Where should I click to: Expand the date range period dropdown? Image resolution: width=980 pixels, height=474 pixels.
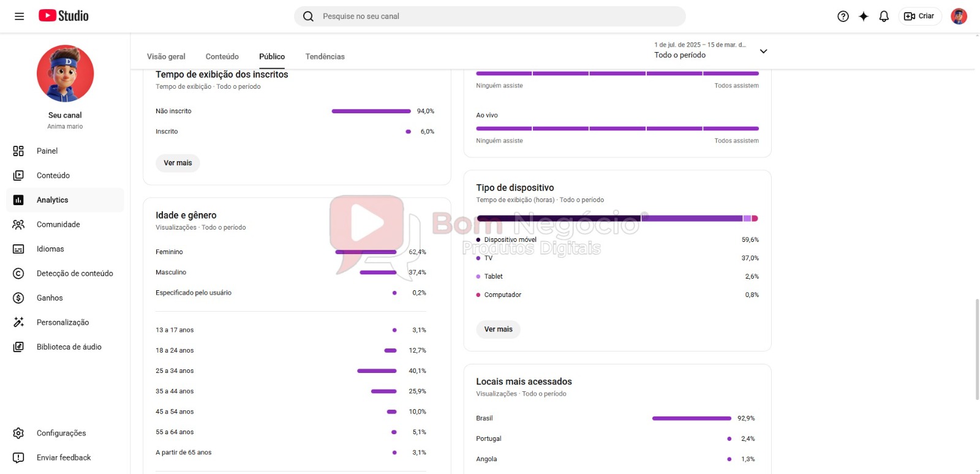(x=763, y=51)
